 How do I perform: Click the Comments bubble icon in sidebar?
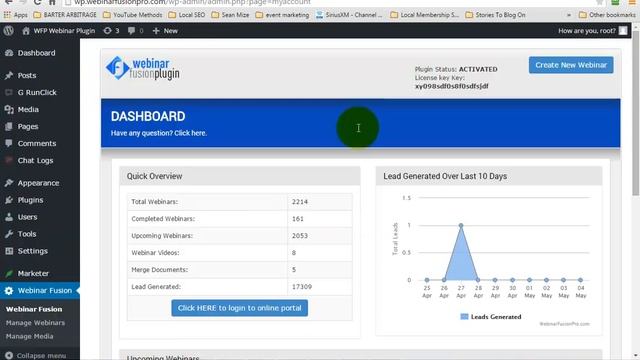(9, 143)
